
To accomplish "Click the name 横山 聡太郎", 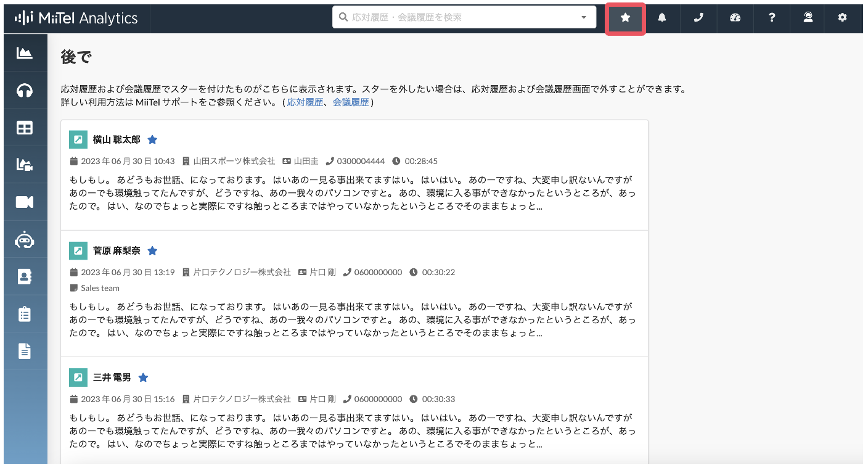I will pos(117,139).
